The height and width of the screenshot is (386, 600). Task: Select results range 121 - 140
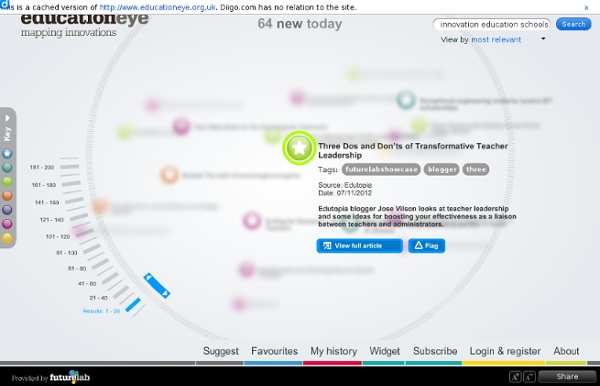(x=52, y=220)
